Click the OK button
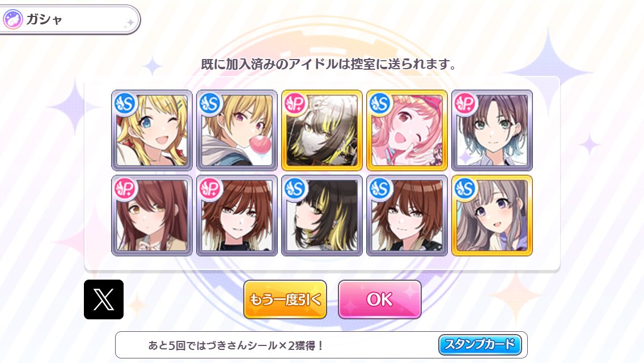The height and width of the screenshot is (363, 644). tap(379, 299)
